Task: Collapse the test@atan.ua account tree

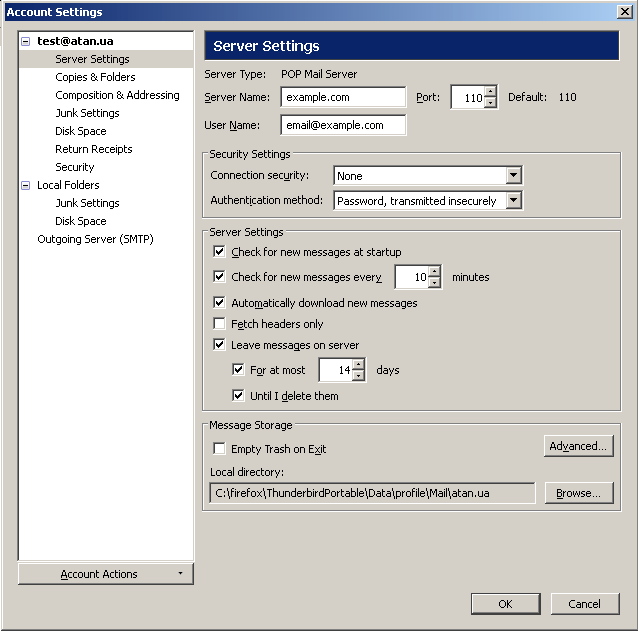Action: pyautogui.click(x=26, y=41)
